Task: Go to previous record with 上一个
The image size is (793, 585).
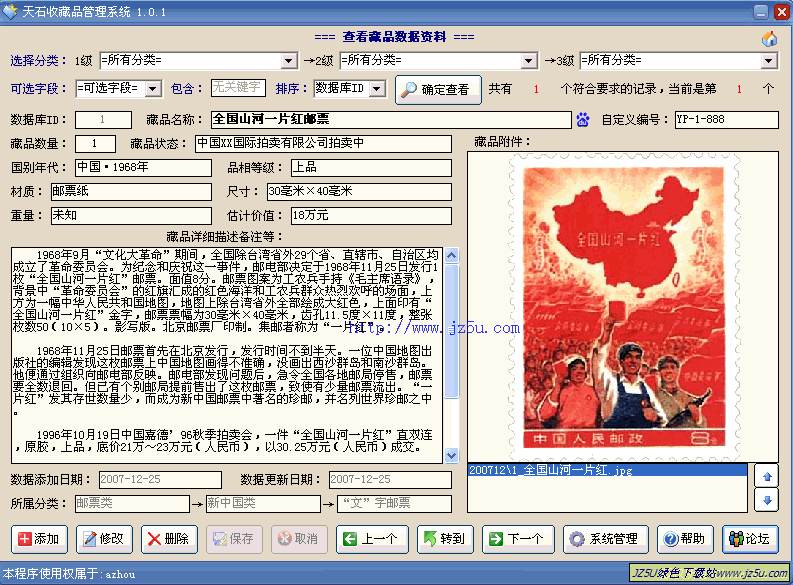Action: 372,539
